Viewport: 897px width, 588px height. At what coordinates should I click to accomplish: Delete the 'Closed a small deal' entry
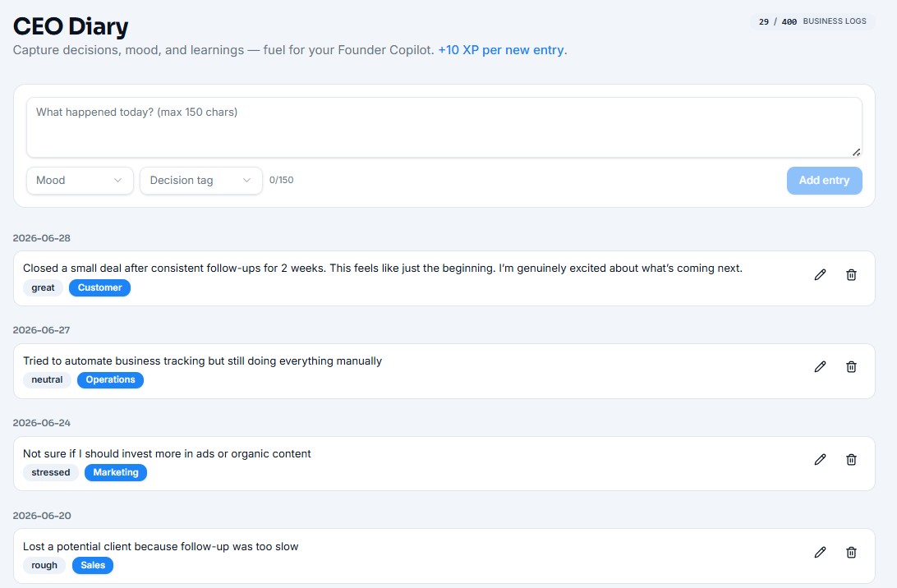[x=851, y=274]
